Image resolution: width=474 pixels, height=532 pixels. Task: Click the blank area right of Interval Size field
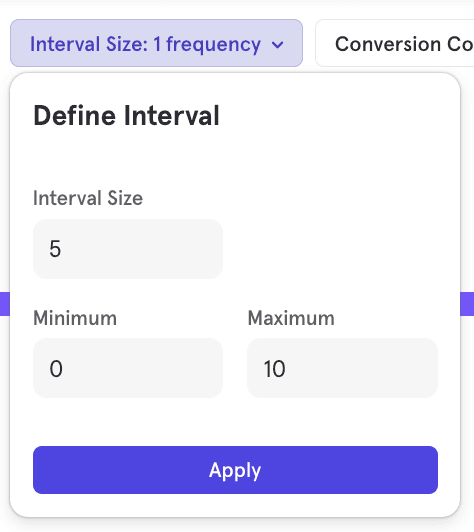[331, 249]
